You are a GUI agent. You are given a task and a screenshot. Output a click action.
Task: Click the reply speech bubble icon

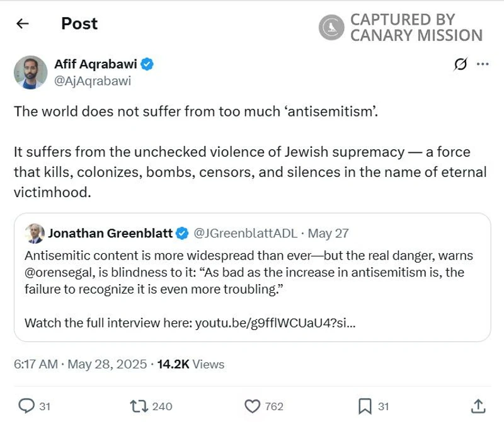[x=26, y=406]
